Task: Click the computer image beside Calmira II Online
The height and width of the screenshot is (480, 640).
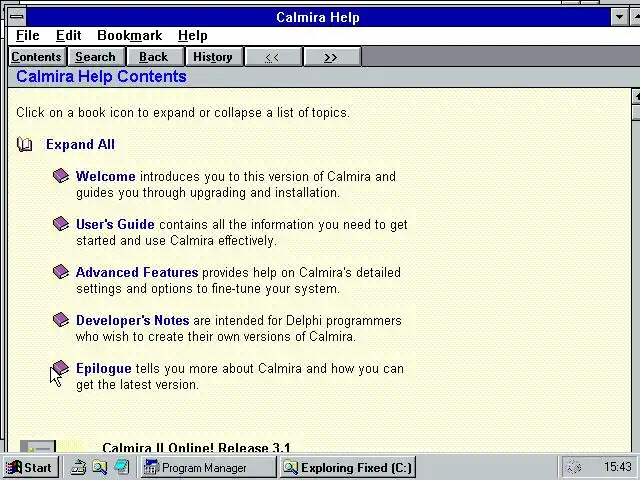Action: click(x=38, y=446)
